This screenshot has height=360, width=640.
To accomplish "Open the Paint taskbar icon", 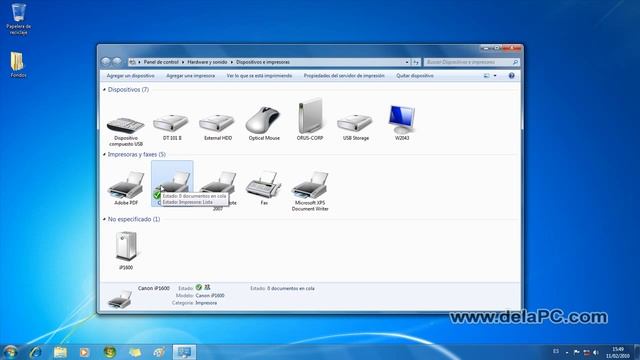I will (x=159, y=352).
